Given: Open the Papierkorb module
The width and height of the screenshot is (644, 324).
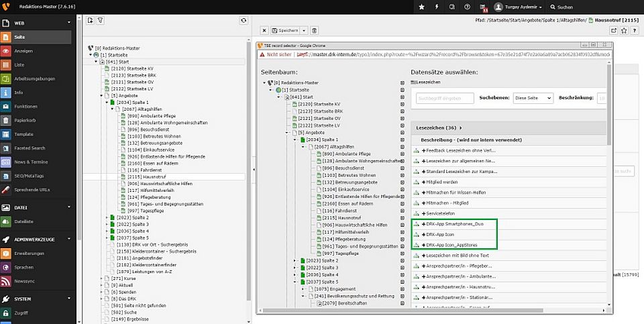Looking at the screenshot, I should tap(24, 121).
